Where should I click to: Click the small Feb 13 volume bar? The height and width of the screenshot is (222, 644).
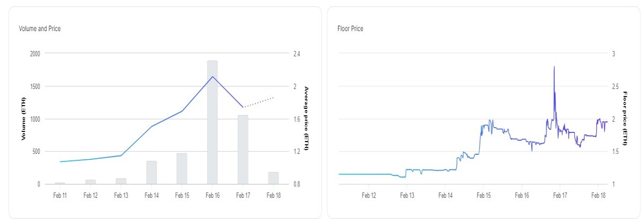coord(121,181)
